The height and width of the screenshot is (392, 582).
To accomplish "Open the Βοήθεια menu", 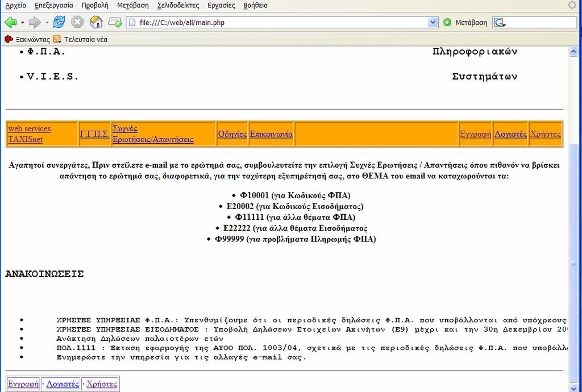I will [255, 6].
